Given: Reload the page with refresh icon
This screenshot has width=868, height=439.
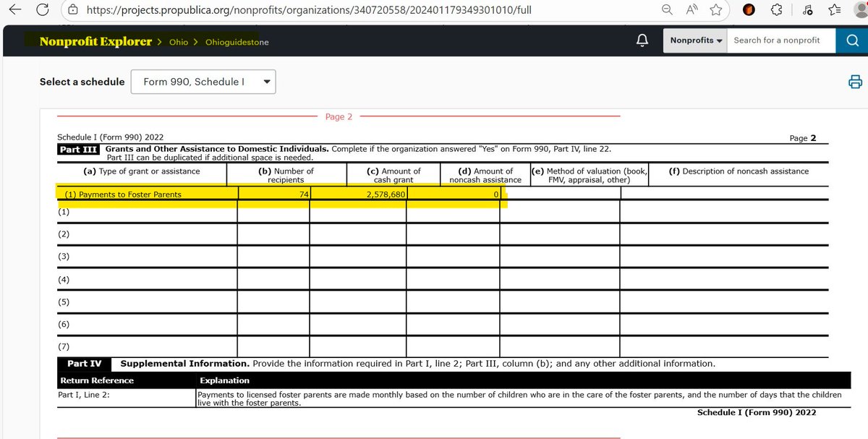Looking at the screenshot, I should point(43,10).
